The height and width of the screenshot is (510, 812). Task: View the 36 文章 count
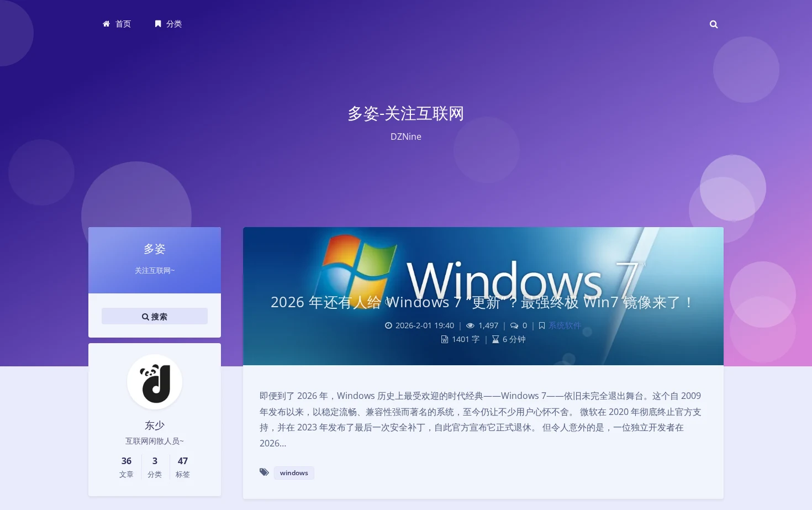coord(126,467)
